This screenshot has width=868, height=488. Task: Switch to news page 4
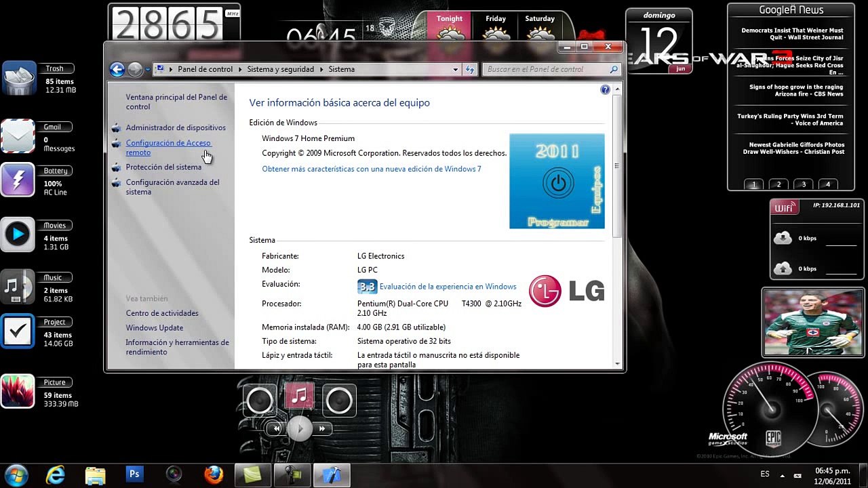(827, 184)
